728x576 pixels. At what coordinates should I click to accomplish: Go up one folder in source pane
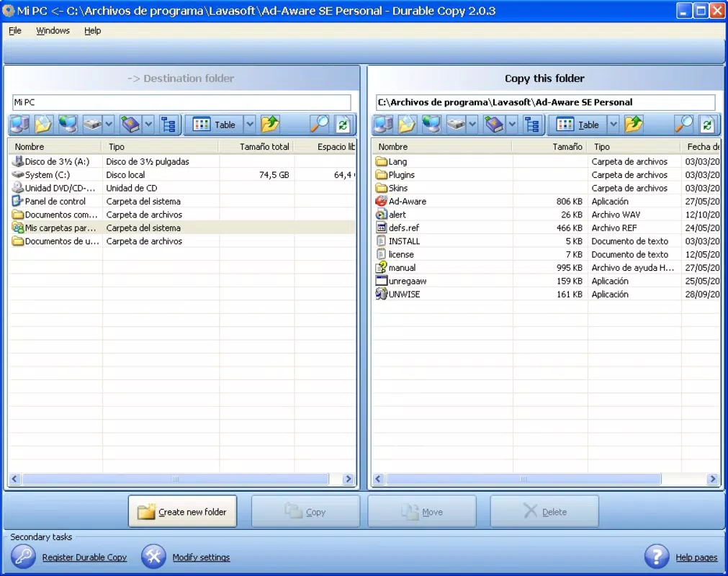[633, 125]
